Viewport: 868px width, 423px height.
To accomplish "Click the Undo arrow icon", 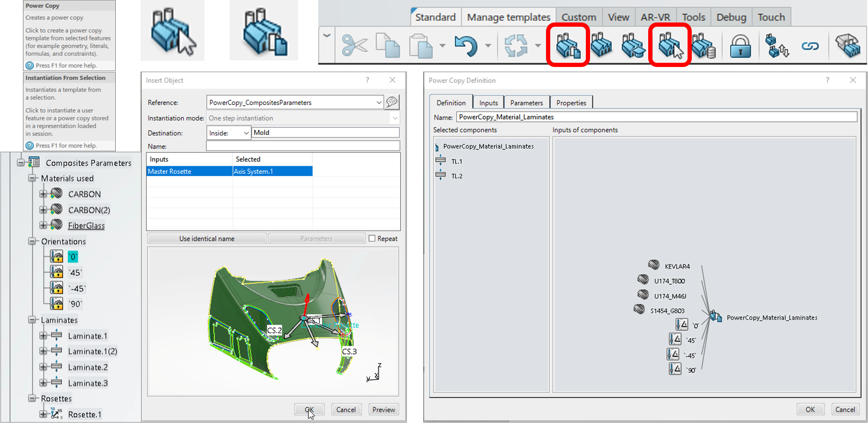I will 465,46.
